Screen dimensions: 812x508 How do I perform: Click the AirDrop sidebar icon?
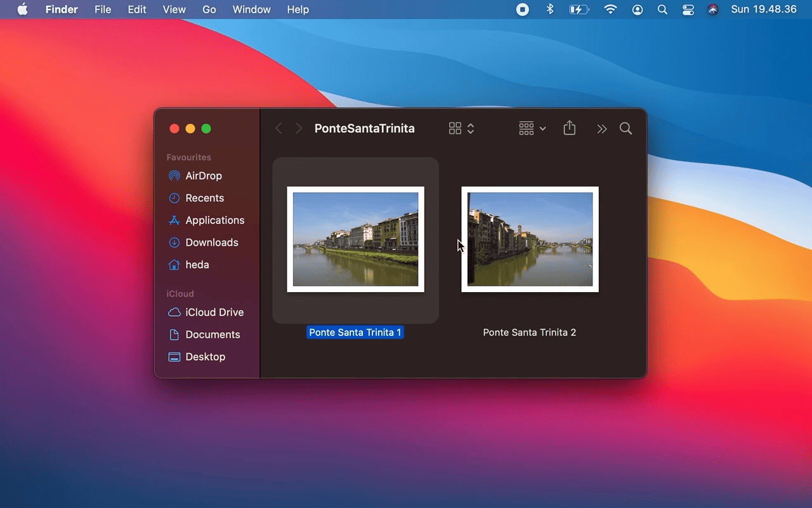click(174, 176)
